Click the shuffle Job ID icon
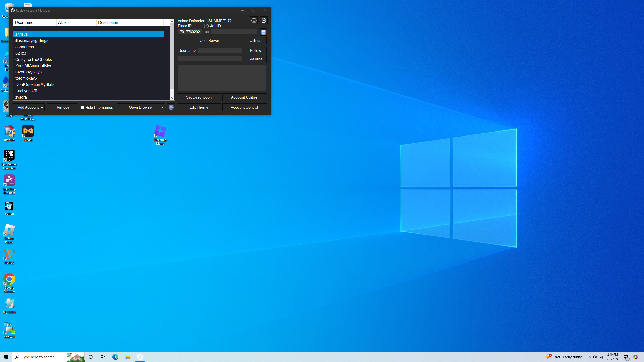This screenshot has width=644, height=362. (206, 32)
